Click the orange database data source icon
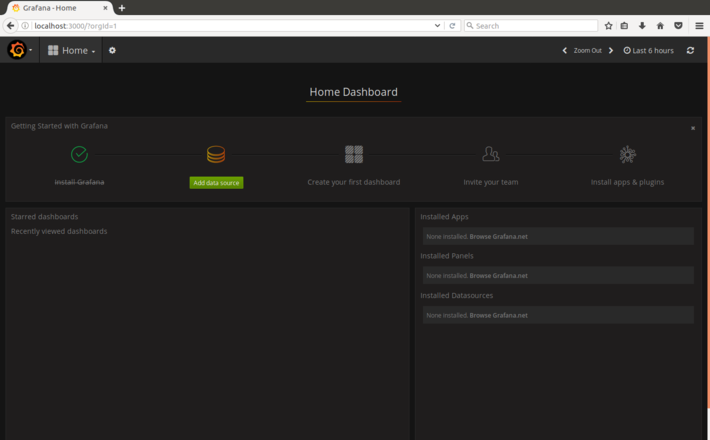 216,154
